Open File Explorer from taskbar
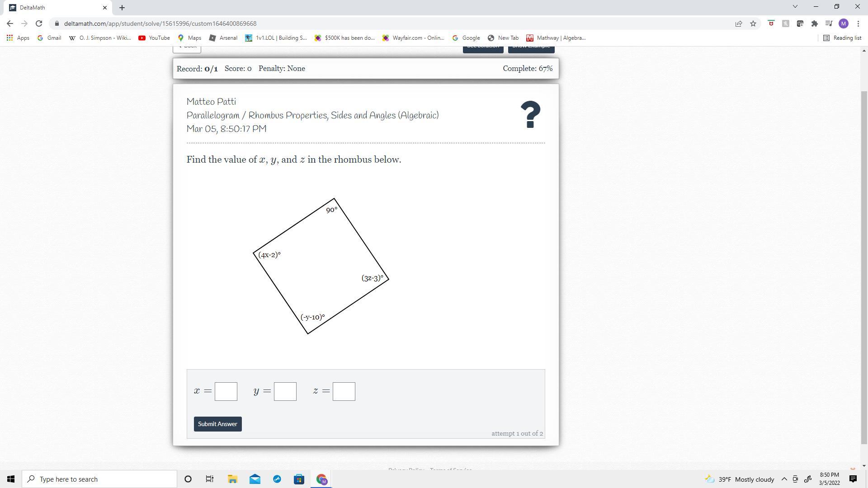Image resolution: width=868 pixels, height=488 pixels. coord(232,479)
